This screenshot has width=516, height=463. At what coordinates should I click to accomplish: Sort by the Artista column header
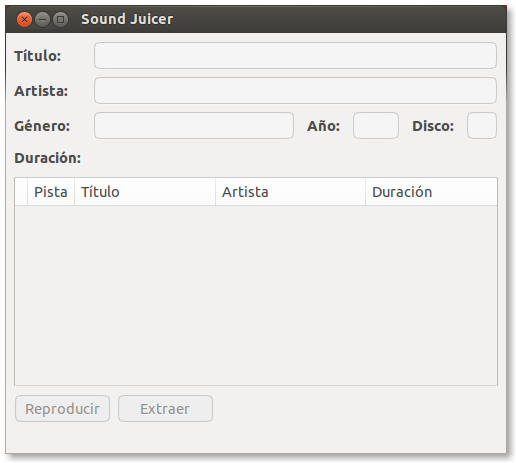coord(290,192)
